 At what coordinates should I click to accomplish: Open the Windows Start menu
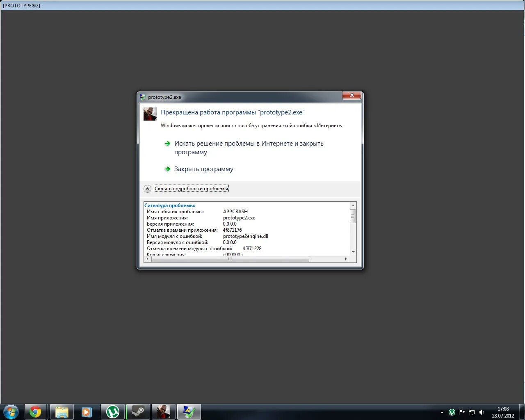tap(11, 412)
